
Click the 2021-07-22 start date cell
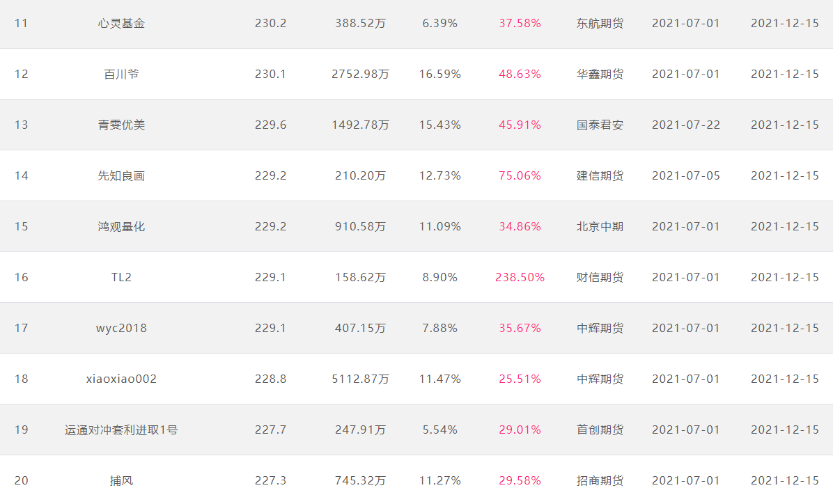(x=686, y=125)
